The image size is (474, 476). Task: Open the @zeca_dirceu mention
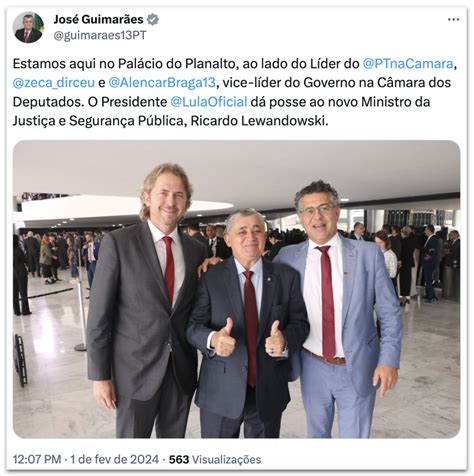point(54,83)
